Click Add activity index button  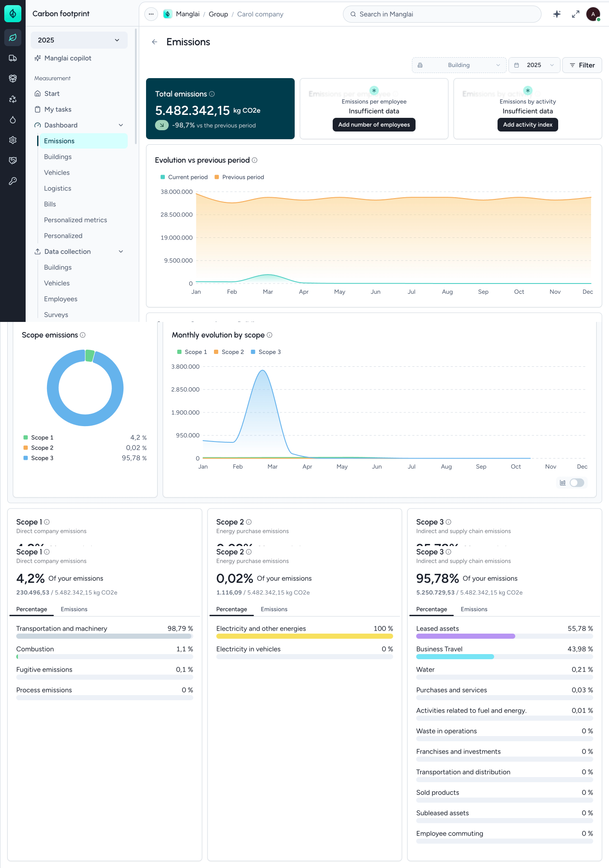[528, 125]
